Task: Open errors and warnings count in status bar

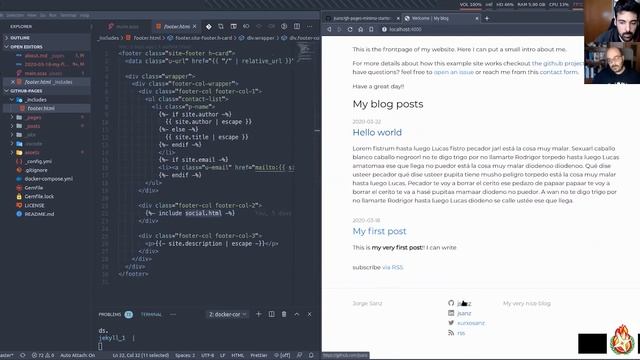Action: [x=42, y=356]
